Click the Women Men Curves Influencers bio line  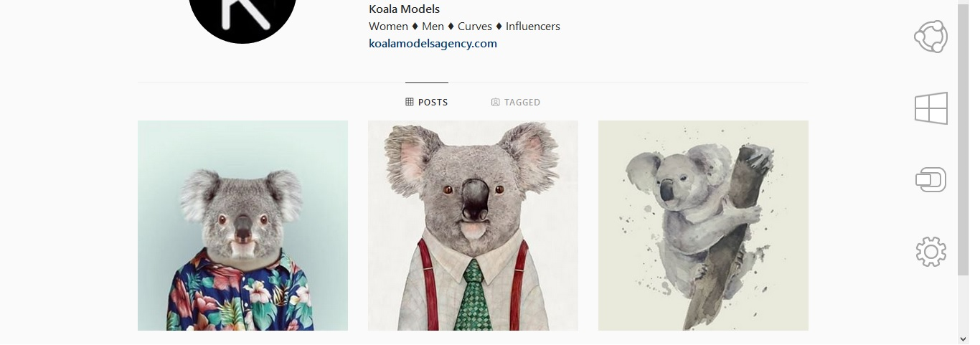point(464,27)
